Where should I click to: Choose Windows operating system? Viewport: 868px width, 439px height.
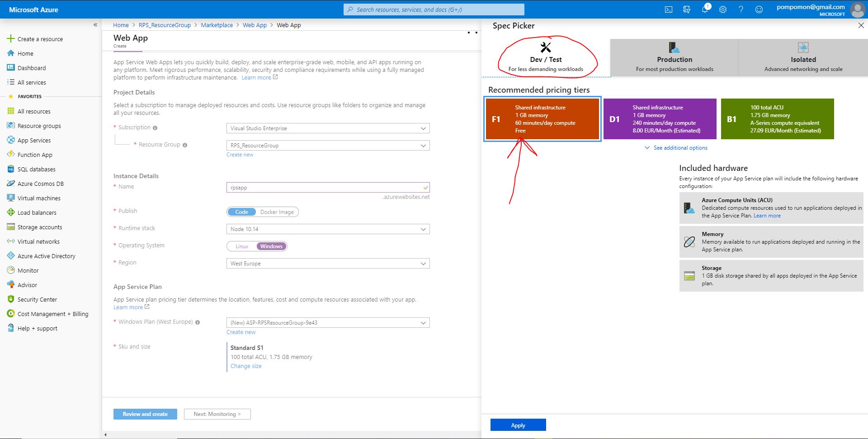(x=271, y=246)
